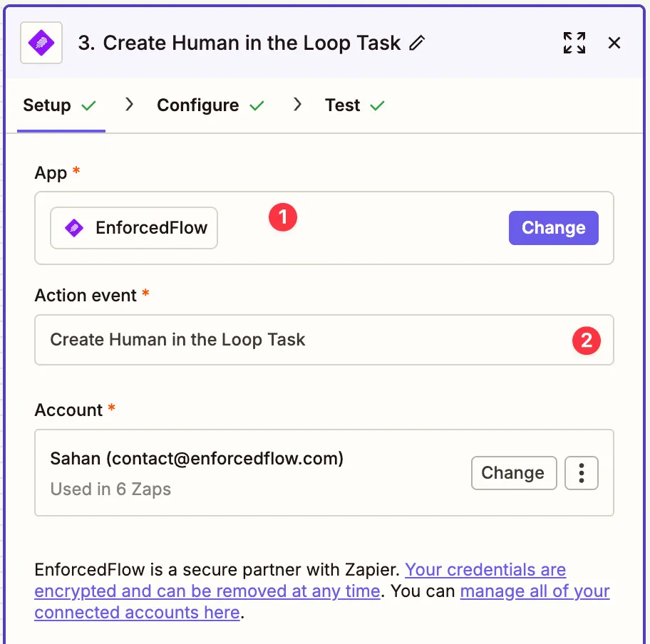The width and height of the screenshot is (650, 644).
Task: Click the EnforcedFlow icon inside the App chip
Action: 74,228
